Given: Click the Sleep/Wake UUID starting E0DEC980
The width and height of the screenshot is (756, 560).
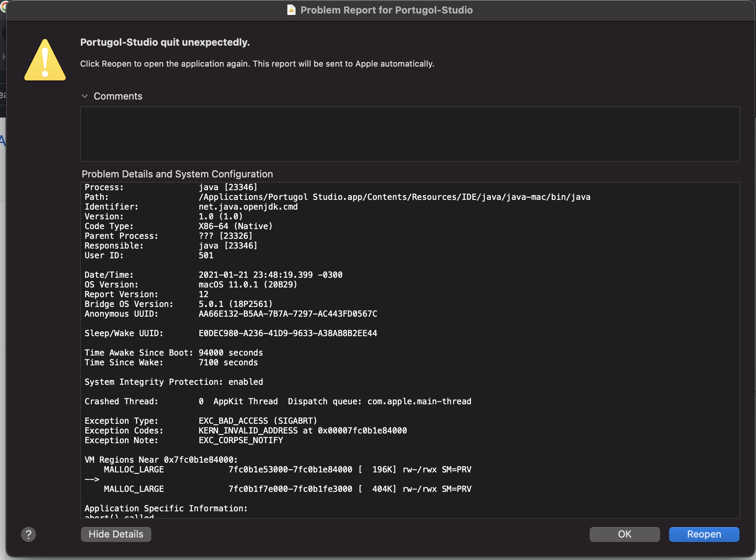Looking at the screenshot, I should pyautogui.click(x=288, y=333).
